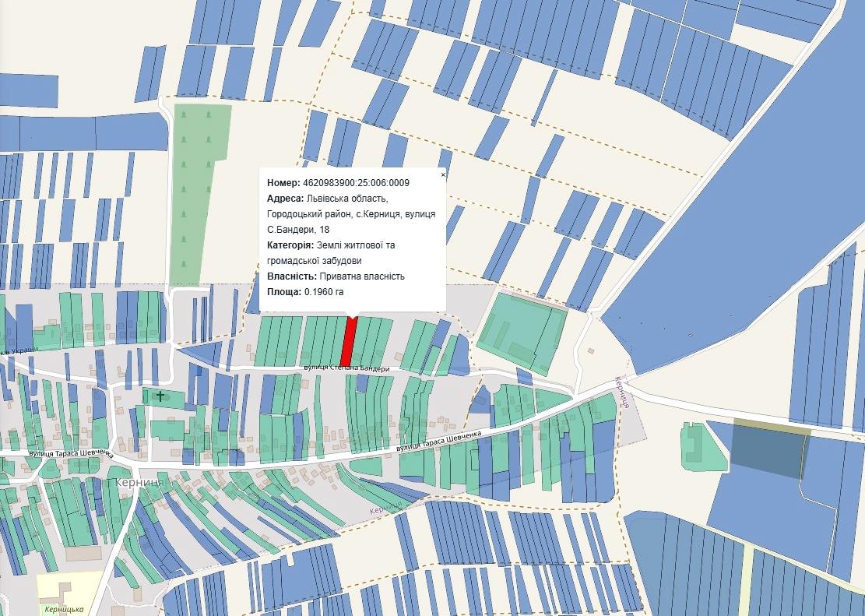Click the Керницька label on yellow area
This screenshot has height=616, width=865.
pos(64,609)
